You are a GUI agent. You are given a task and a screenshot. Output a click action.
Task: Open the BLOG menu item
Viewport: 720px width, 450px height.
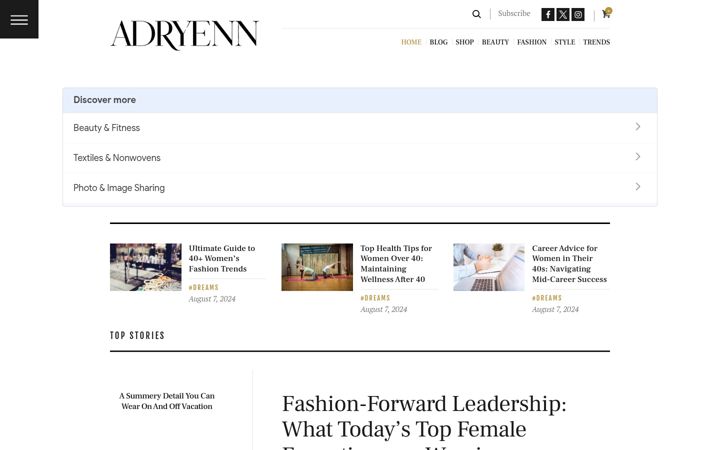[439, 42]
